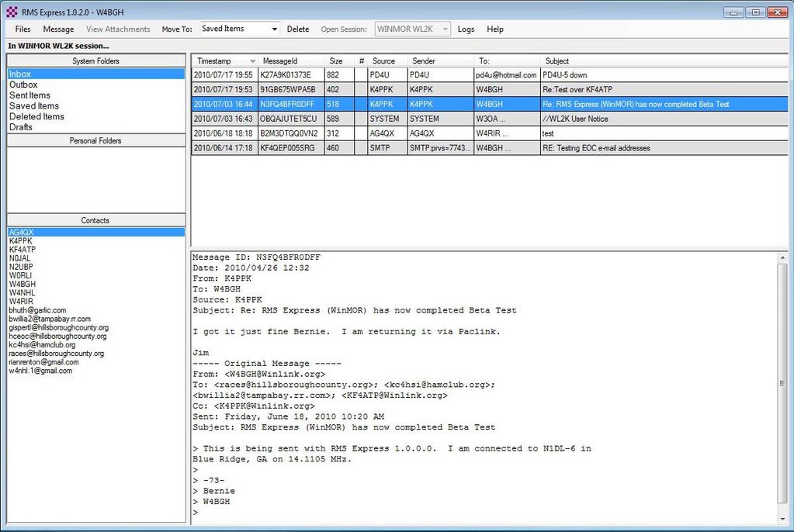
Task: Click message ID N3FQ4BFR0DFF in list
Action: click(x=291, y=104)
